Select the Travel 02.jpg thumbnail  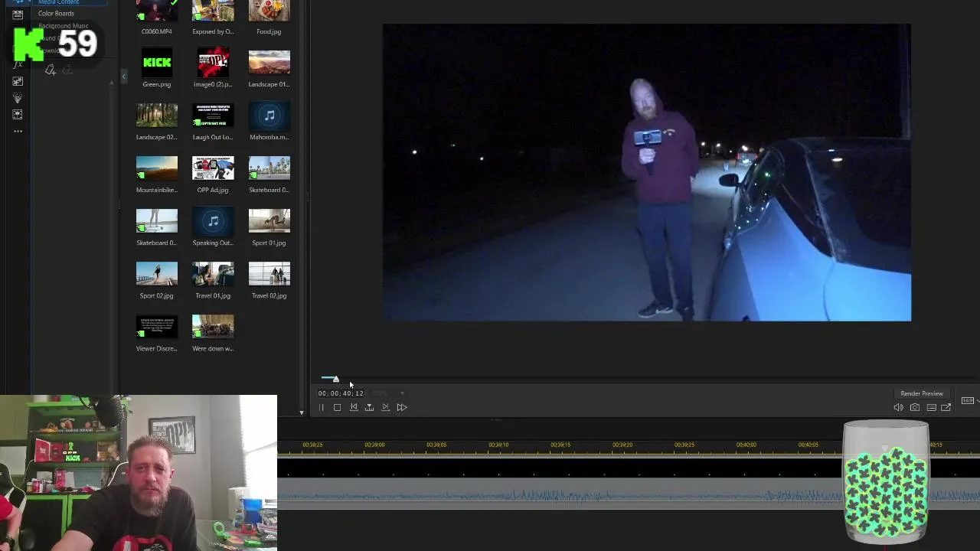269,273
